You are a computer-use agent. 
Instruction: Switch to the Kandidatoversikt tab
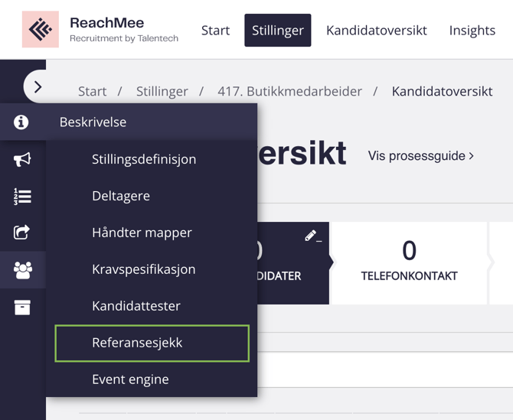(x=376, y=31)
